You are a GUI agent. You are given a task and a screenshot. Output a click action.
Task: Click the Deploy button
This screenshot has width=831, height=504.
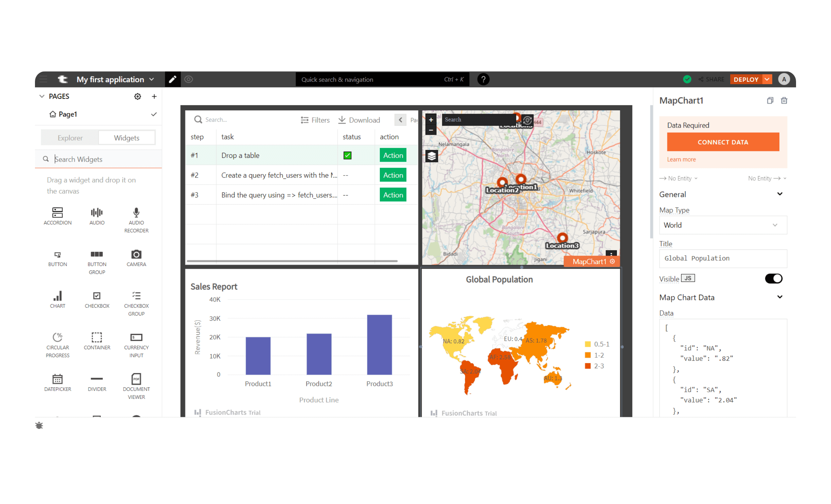(x=746, y=79)
